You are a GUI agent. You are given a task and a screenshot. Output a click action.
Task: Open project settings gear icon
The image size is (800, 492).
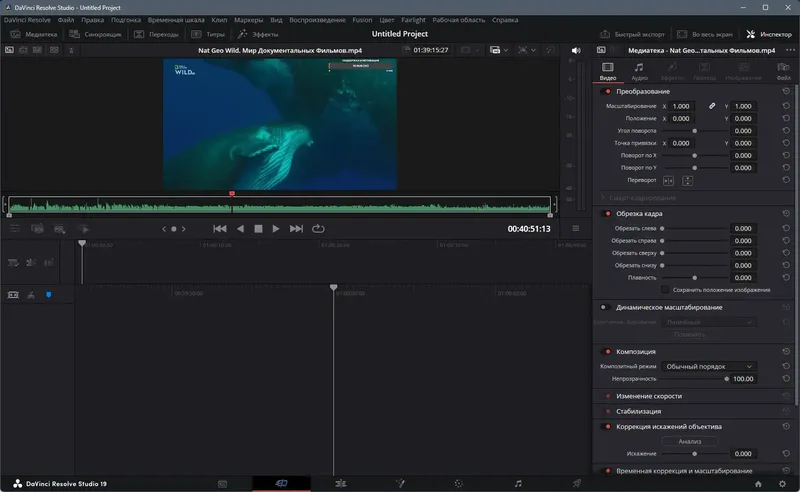pyautogui.click(x=782, y=484)
